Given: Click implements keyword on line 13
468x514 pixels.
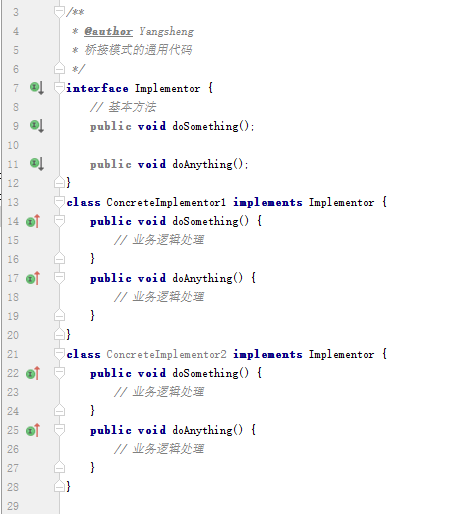Looking at the screenshot, I should click(x=268, y=203).
